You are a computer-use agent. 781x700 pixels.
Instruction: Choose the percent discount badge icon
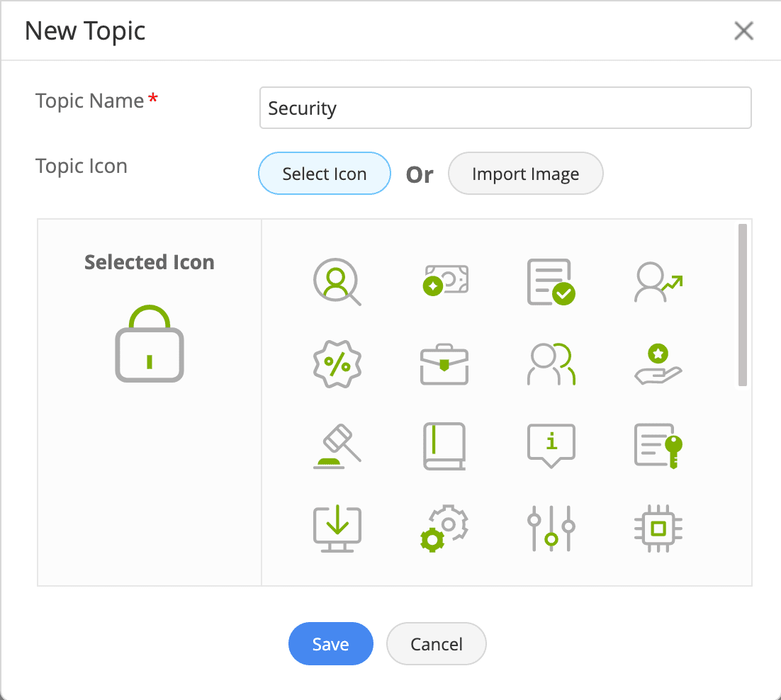(x=337, y=363)
